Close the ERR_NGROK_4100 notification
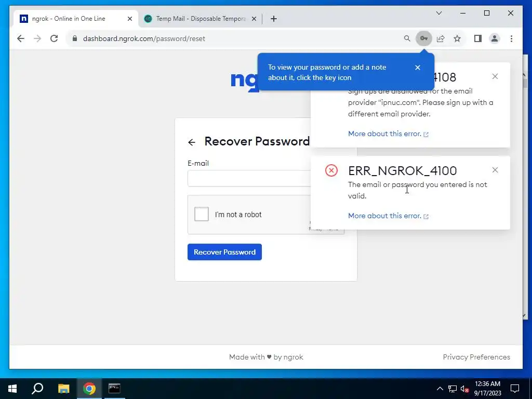The height and width of the screenshot is (399, 532). click(495, 170)
